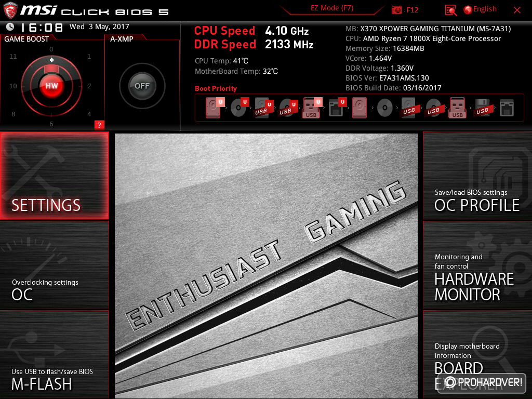Click the CPU Temp 41°C reading
The image size is (532, 399).
point(221,61)
